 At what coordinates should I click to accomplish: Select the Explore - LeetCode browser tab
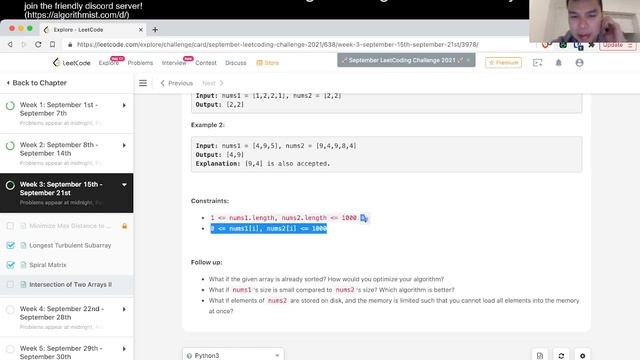point(93,30)
